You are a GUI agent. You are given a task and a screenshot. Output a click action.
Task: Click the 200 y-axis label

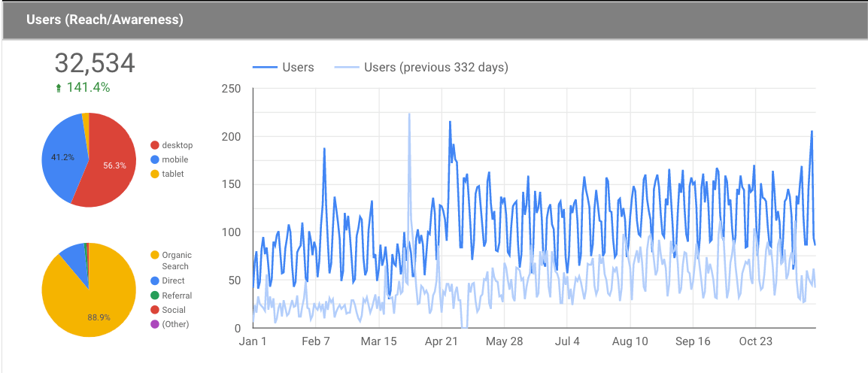(229, 137)
